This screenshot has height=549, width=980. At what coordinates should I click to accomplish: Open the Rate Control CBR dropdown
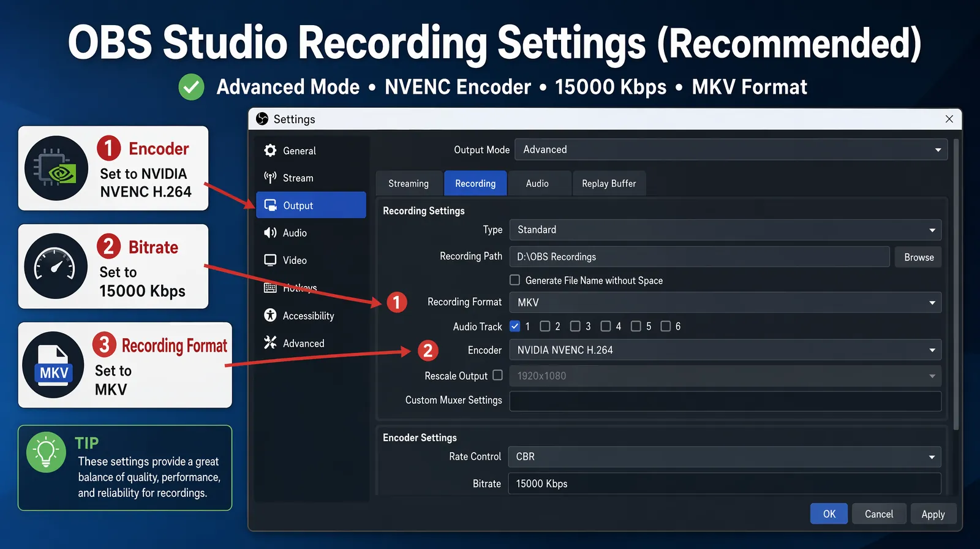pos(725,456)
